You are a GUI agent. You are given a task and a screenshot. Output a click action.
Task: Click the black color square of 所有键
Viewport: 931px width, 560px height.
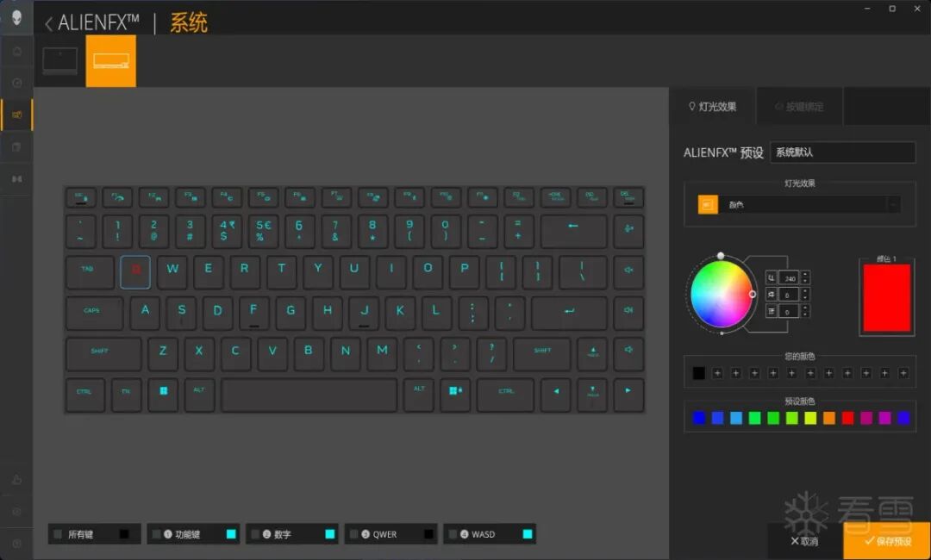tap(123, 534)
